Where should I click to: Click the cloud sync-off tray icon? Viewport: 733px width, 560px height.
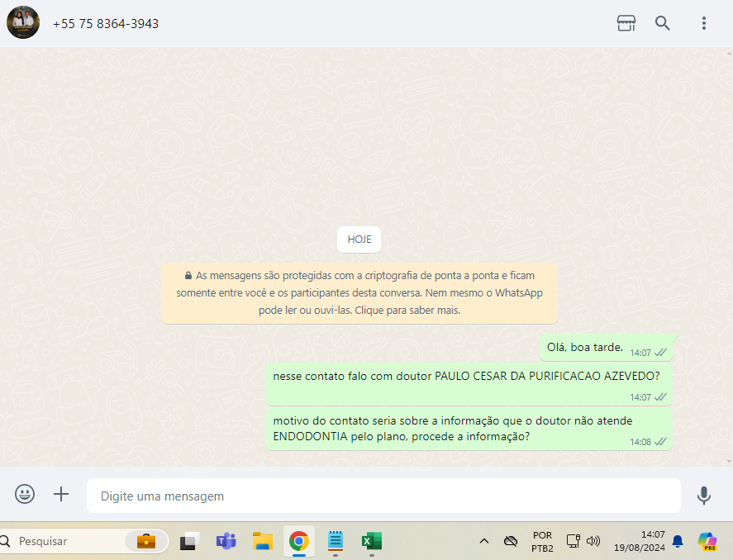pos(511,541)
